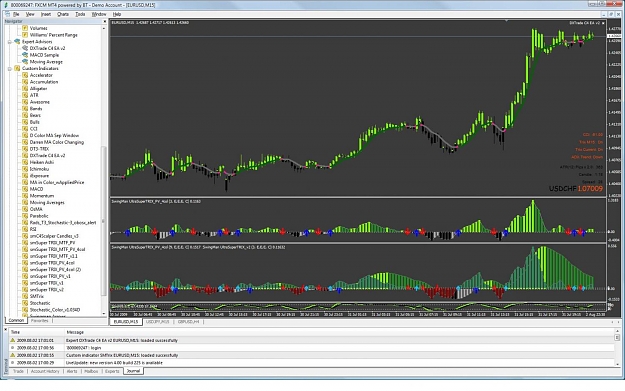
Task: Click the Custom Indicators folder icon
Action: tap(17, 69)
